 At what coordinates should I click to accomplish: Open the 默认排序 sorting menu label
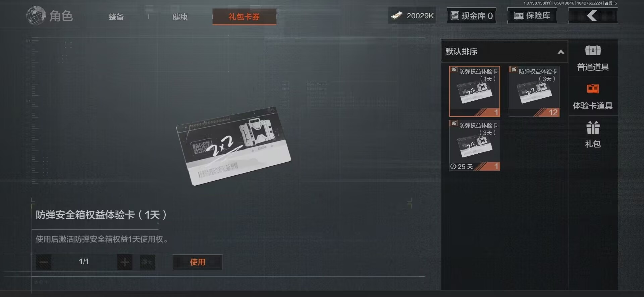pos(461,51)
